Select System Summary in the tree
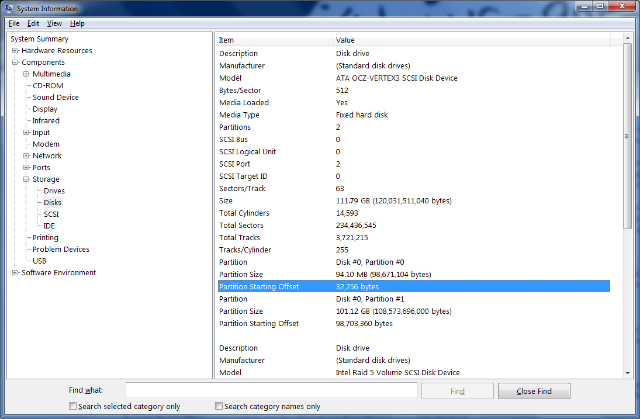The image size is (640, 419). pyautogui.click(x=39, y=39)
